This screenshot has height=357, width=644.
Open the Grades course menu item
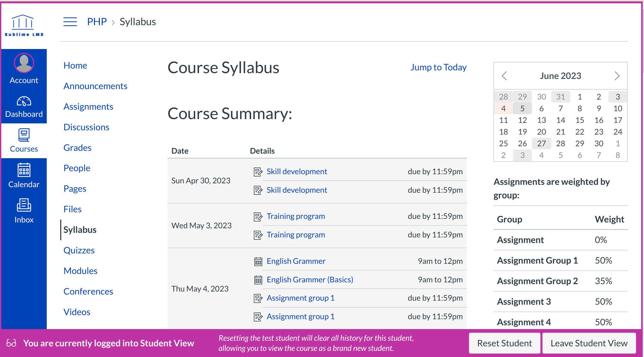click(x=77, y=148)
